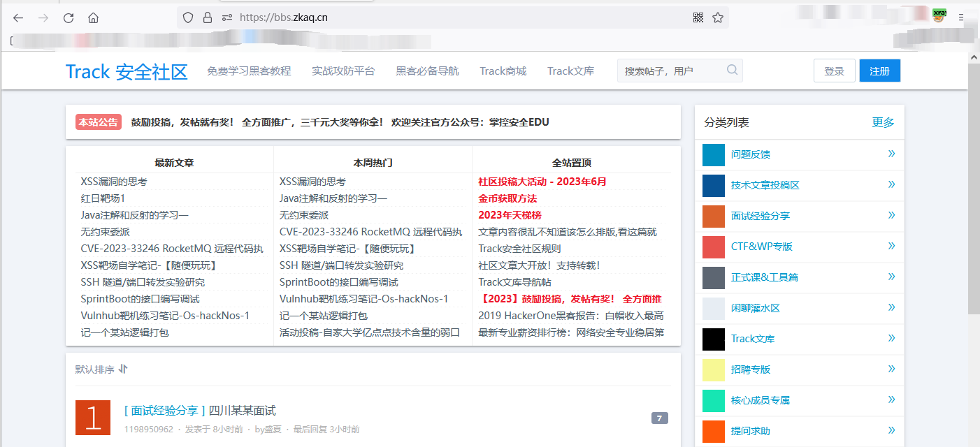Screen dimensions: 980x447
Task: Expand the 正式课&工具篇 double chevron
Action: pos(891,277)
